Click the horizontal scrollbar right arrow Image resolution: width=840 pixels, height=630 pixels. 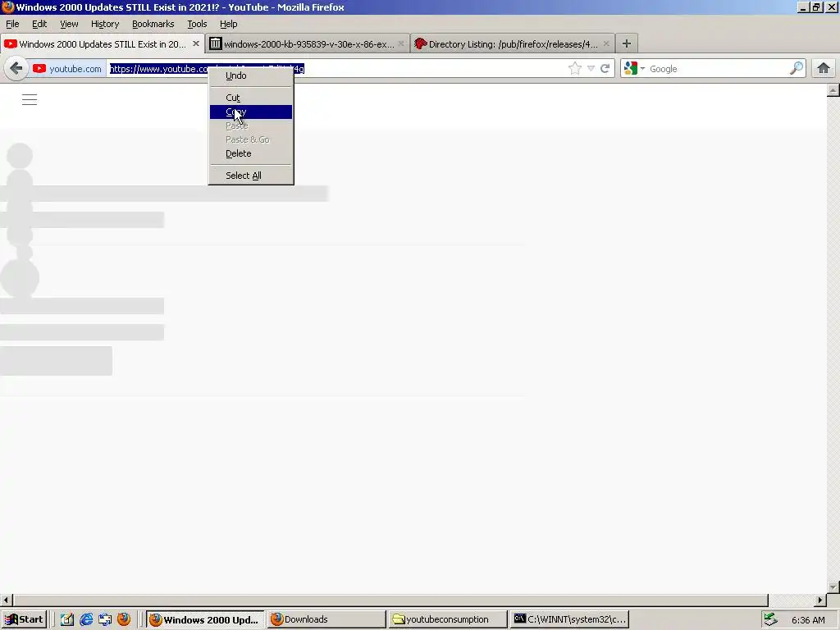click(x=820, y=600)
